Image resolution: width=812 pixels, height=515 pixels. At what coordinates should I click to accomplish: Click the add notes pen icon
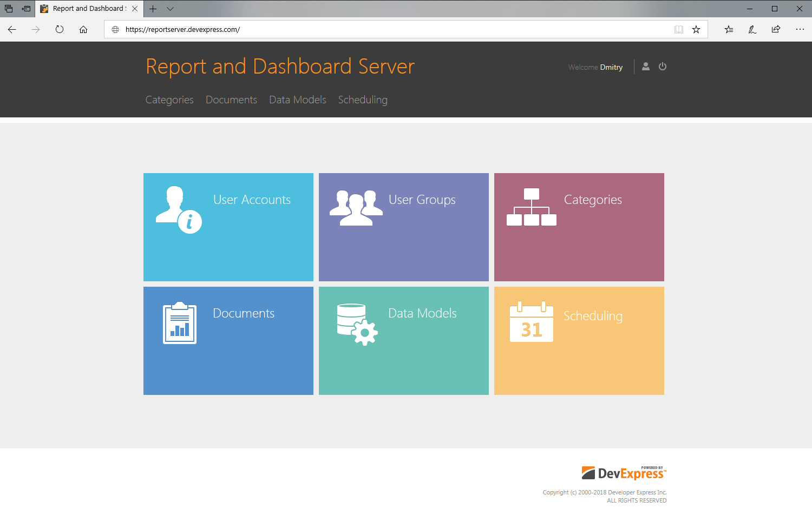[752, 29]
